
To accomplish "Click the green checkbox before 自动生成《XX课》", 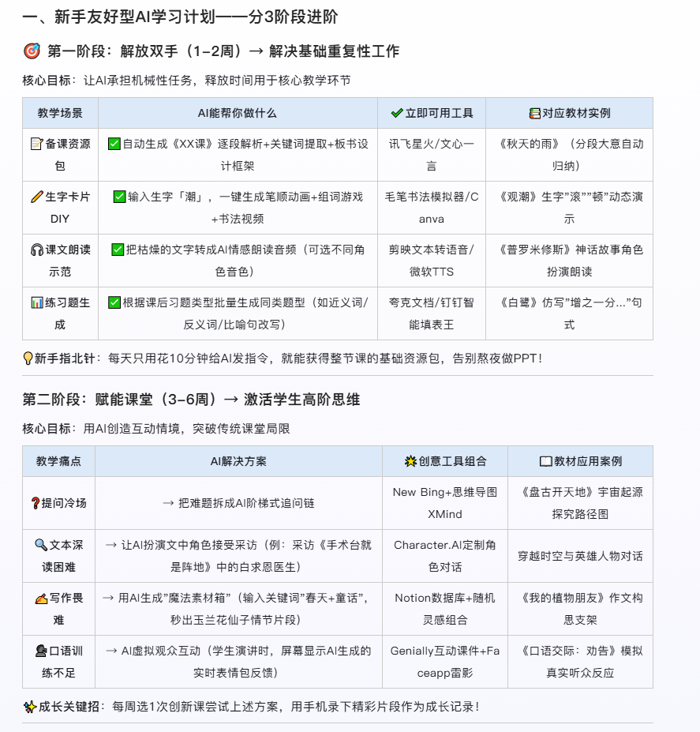I will coord(114,144).
